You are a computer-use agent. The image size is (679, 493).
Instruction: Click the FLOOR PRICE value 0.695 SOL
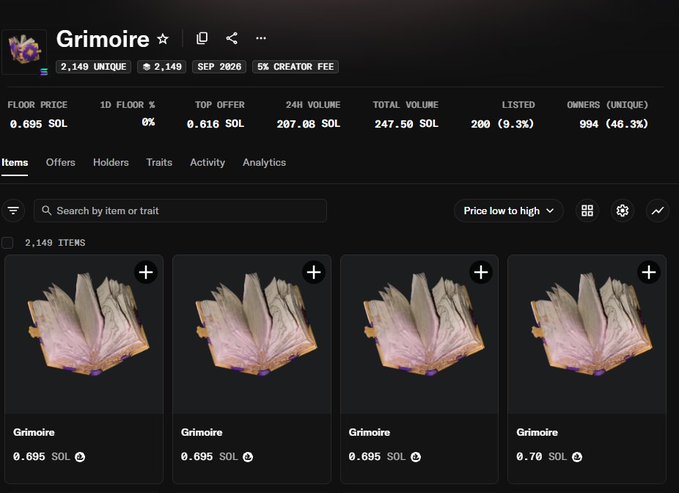pos(39,124)
